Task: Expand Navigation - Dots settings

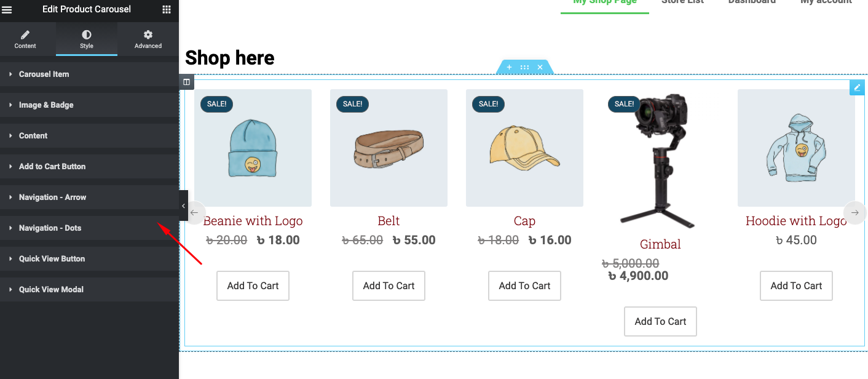Action: pyautogui.click(x=50, y=228)
